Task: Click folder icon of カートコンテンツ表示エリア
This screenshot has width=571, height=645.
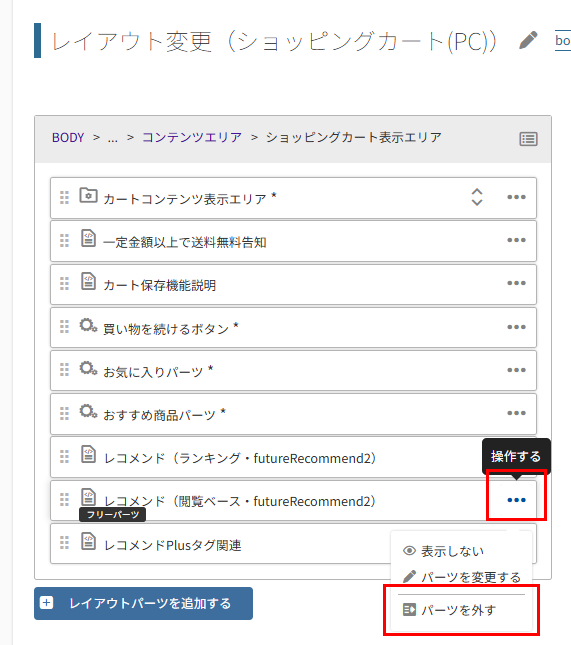Action: (x=88, y=195)
